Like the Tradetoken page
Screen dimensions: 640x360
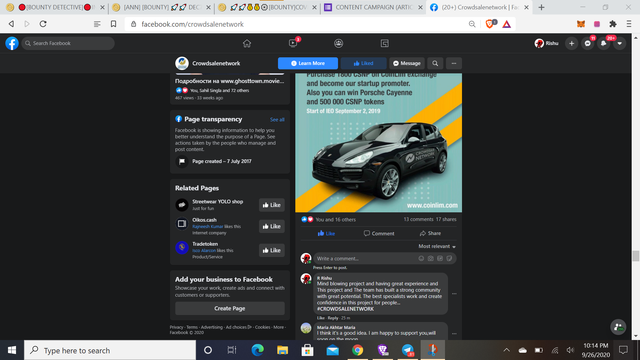[271, 250]
